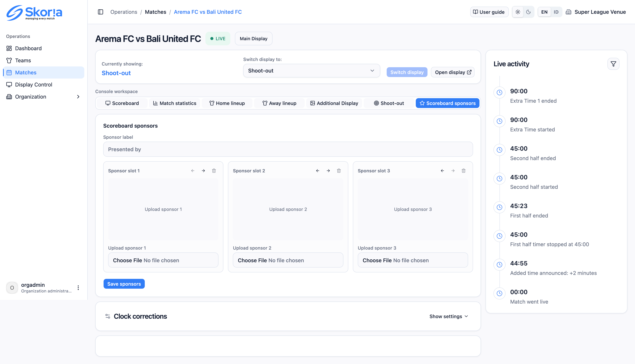Toggle the sidebar collapse icon
This screenshot has width=635, height=364.
pos(101,12)
